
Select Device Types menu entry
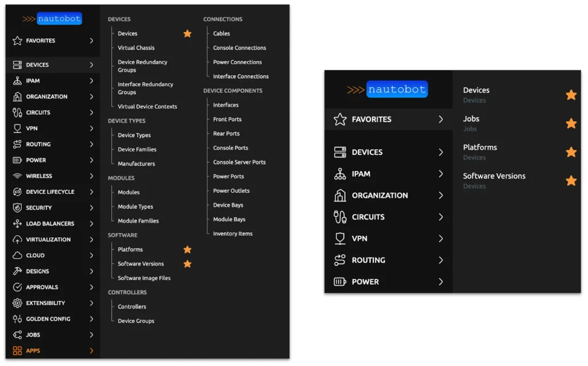click(134, 135)
